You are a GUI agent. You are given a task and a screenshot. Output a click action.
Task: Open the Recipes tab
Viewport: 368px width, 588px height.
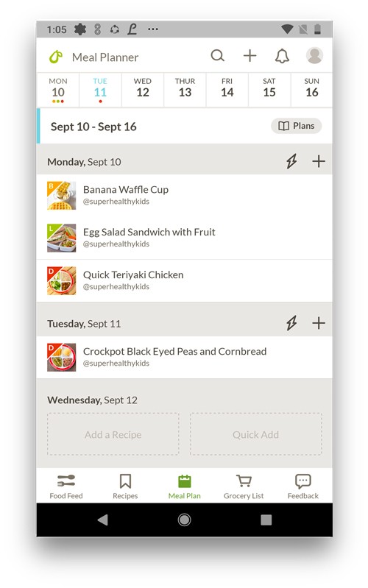(125, 486)
